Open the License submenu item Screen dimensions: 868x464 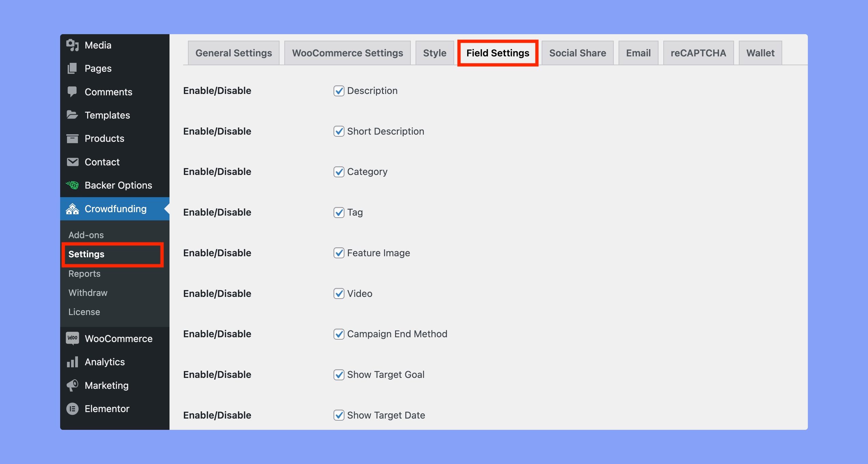[x=84, y=312]
